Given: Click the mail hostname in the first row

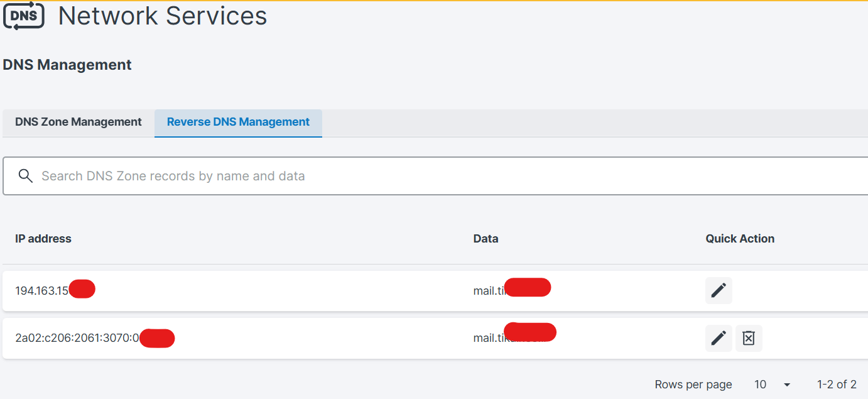Looking at the screenshot, I should click(489, 291).
